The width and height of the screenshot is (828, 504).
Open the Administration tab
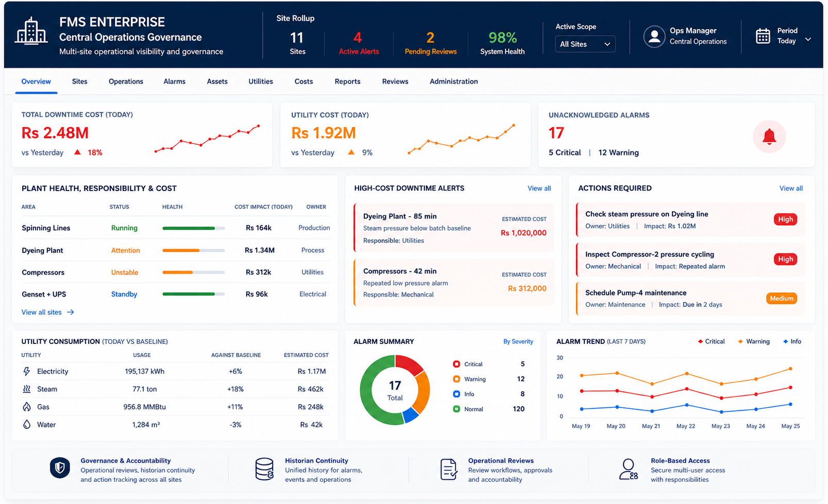(453, 81)
